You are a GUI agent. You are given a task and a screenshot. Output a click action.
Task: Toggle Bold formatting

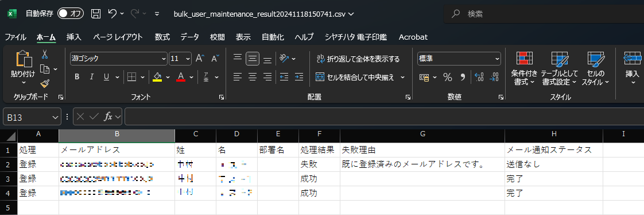tap(77, 76)
